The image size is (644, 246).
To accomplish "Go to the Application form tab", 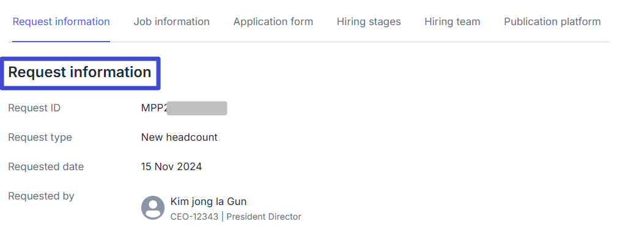I will (x=273, y=21).
